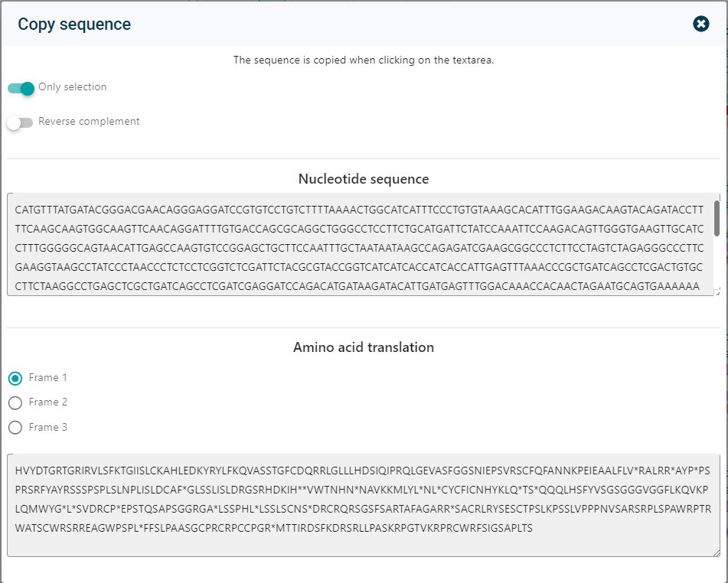Pick the Frame 3 radio button

15,427
